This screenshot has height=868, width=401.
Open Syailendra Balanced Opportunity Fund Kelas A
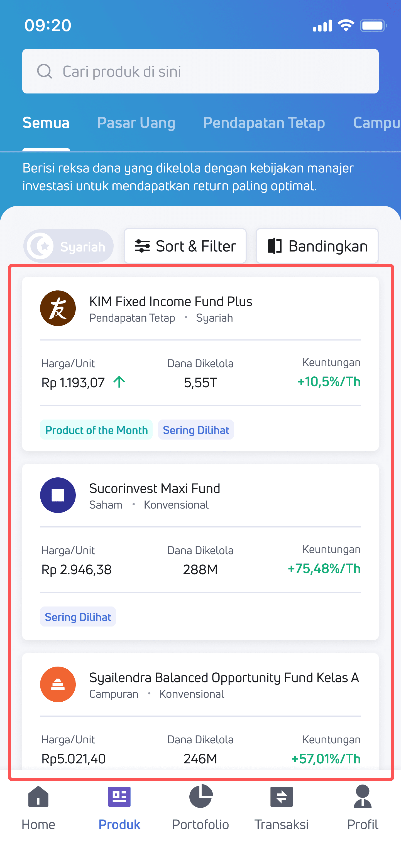click(x=224, y=678)
